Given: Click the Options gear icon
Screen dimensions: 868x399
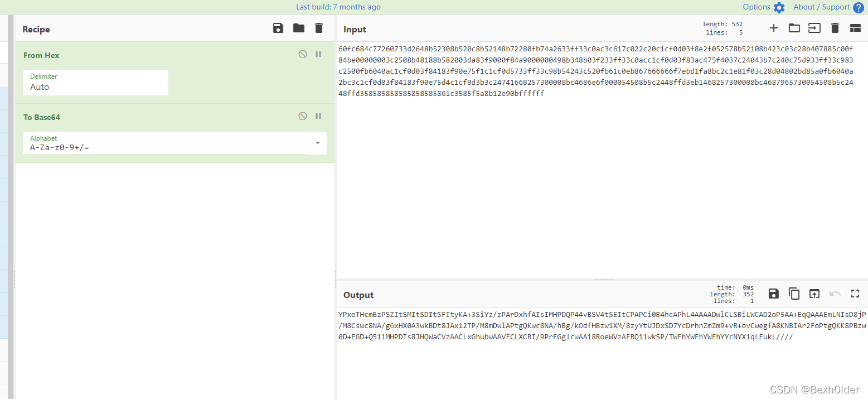Looking at the screenshot, I should 779,7.
